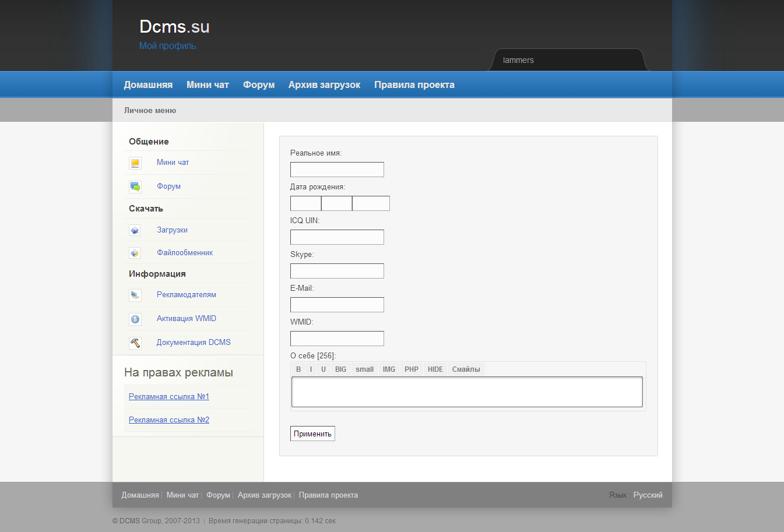Open Файлообменник link in sidebar
This screenshot has width=784, height=532.
pos(185,252)
